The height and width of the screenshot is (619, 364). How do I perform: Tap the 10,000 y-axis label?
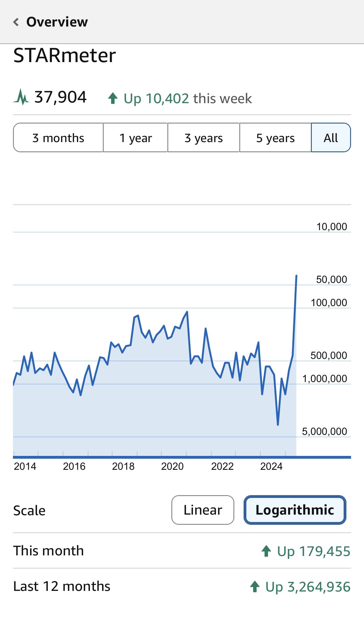click(332, 227)
